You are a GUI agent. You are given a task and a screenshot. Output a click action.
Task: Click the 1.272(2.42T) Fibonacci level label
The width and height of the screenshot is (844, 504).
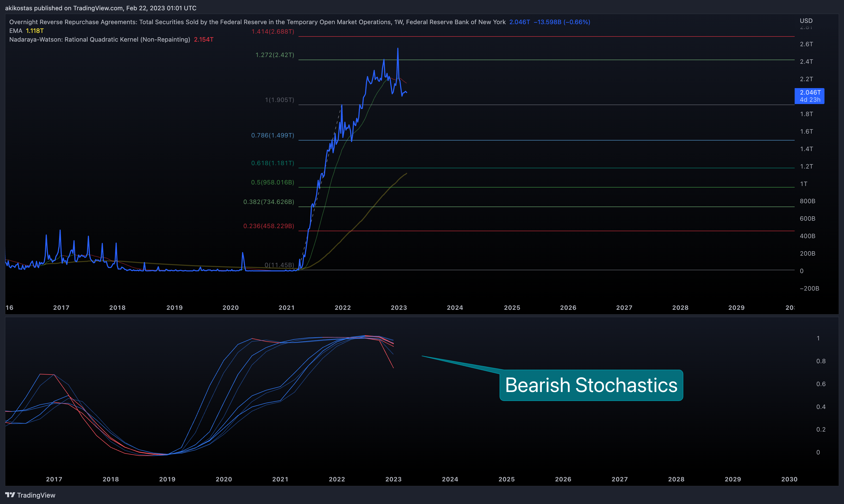coord(275,55)
